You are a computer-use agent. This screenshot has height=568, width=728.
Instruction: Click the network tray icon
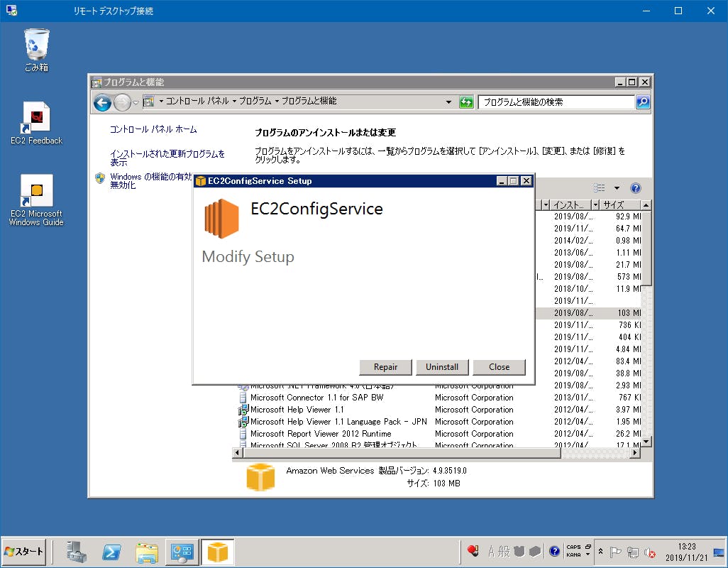[x=632, y=552]
